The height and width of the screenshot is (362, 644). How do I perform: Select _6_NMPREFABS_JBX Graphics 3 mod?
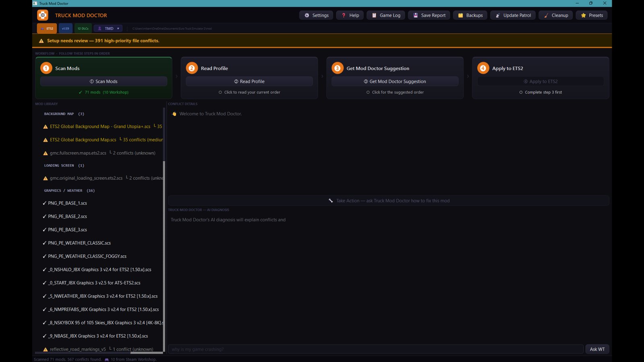[103, 309]
